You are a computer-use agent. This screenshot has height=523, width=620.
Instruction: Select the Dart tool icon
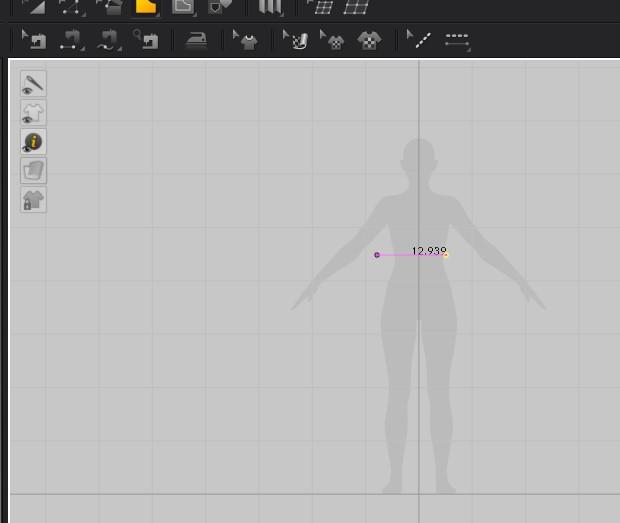point(219,7)
